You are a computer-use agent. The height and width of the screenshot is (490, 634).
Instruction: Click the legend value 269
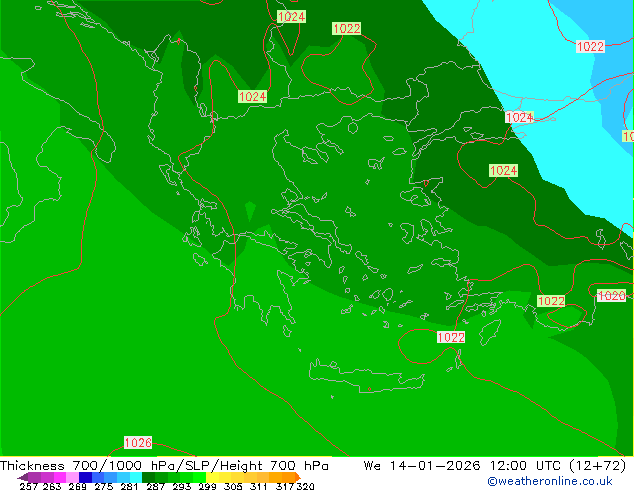coord(77,486)
